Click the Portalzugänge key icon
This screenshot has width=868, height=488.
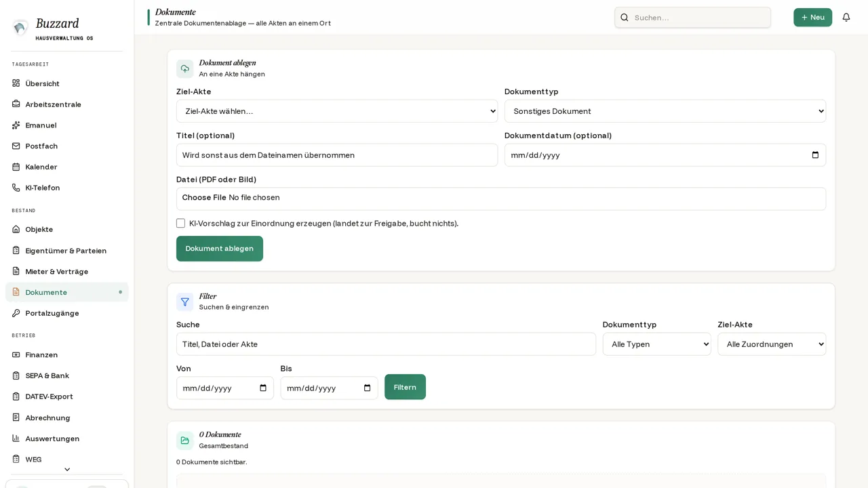16,313
